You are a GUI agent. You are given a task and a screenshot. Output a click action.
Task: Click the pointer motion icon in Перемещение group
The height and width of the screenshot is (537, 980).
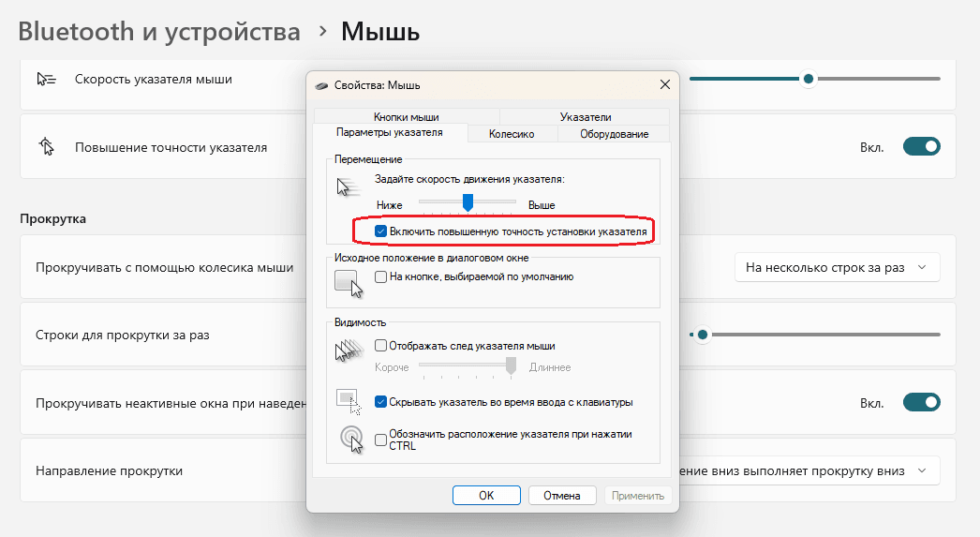(348, 186)
